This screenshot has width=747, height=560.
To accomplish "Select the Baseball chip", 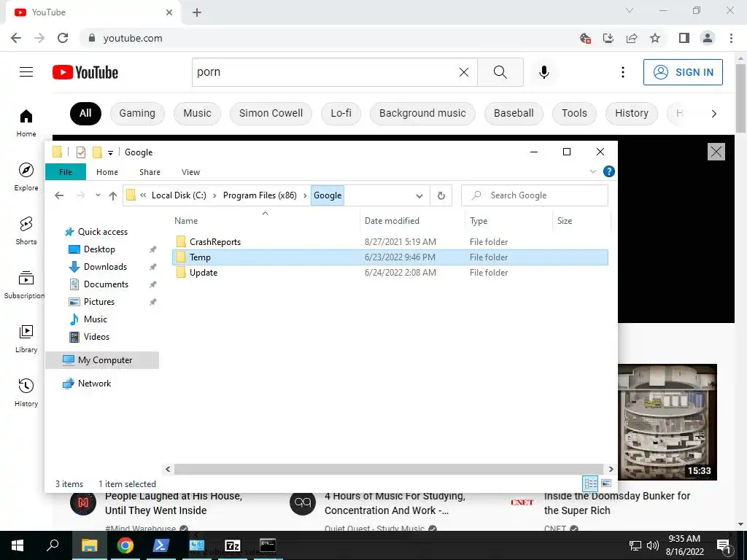I will [514, 113].
